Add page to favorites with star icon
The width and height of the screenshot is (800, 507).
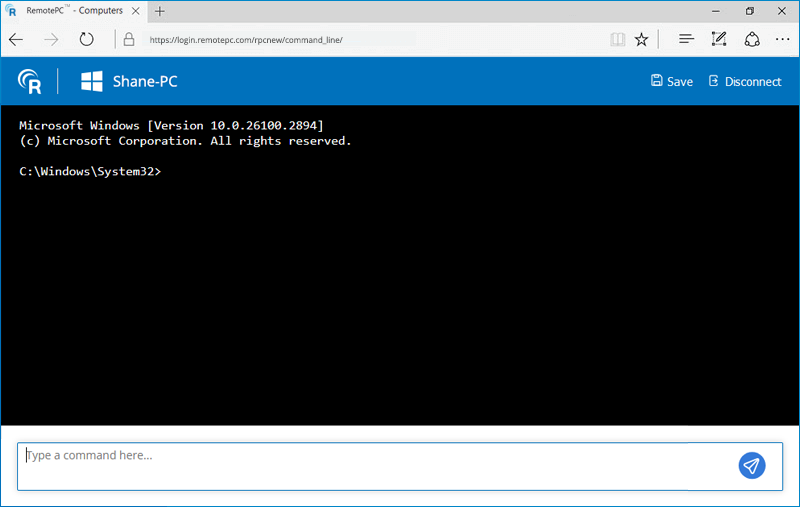coord(641,40)
